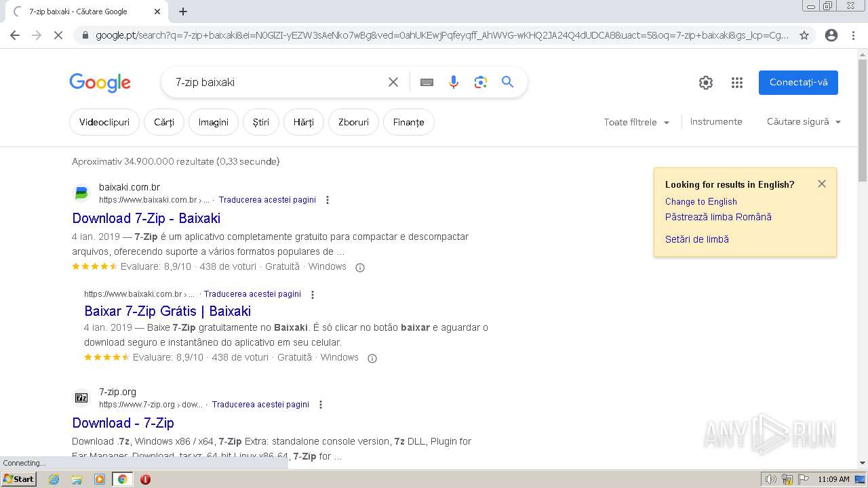Image resolution: width=868 pixels, height=488 pixels.
Task: Open the on-screen keyboard icon
Action: [427, 82]
